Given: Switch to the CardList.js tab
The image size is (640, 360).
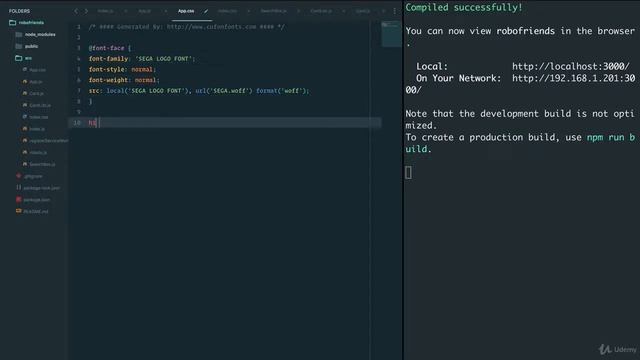Looking at the screenshot, I should [x=321, y=11].
